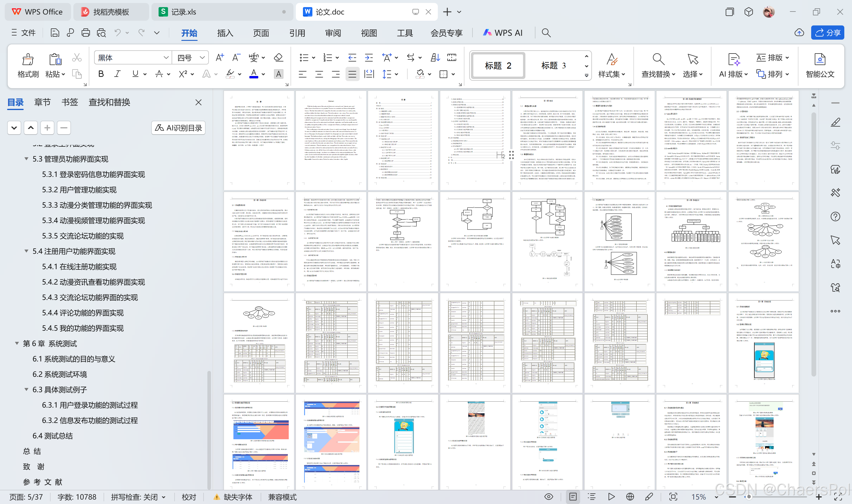
Task: Collapse the 5.4 注册用户功能界面实现 node
Action: [x=26, y=251]
